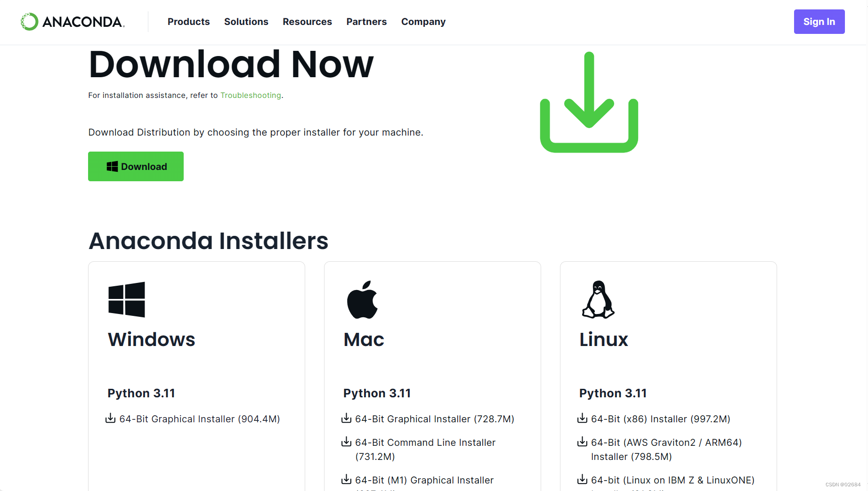Click the Sign In button
Image resolution: width=868 pixels, height=491 pixels.
(x=819, y=22)
